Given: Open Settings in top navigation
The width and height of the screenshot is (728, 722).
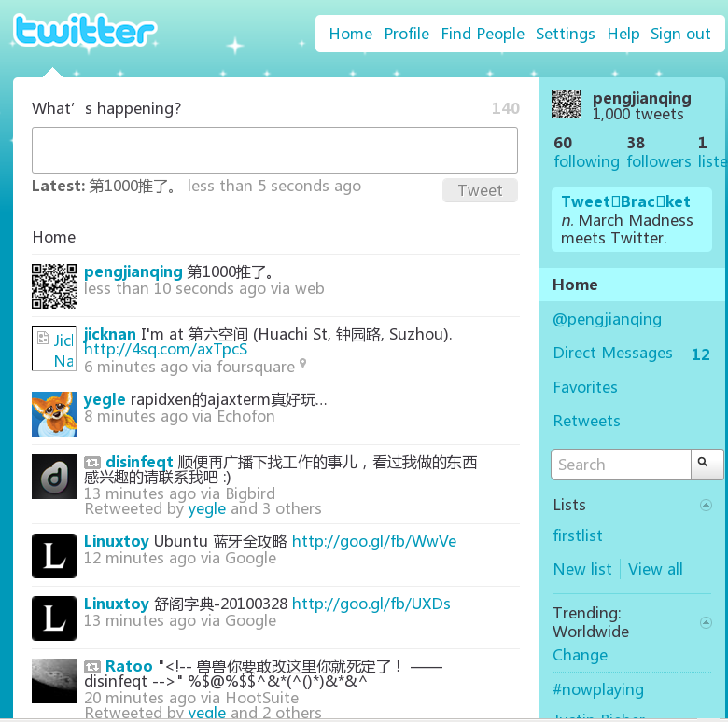Looking at the screenshot, I should [x=565, y=34].
